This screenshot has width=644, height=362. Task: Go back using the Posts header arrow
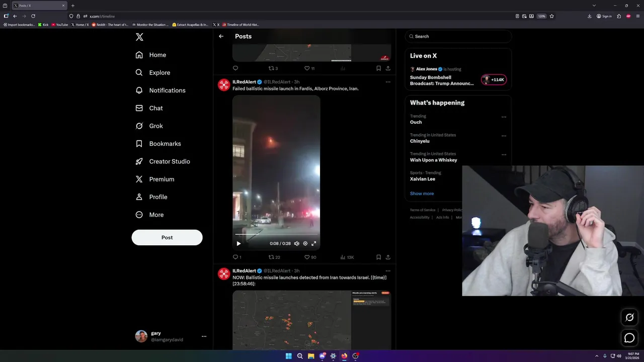(221, 36)
